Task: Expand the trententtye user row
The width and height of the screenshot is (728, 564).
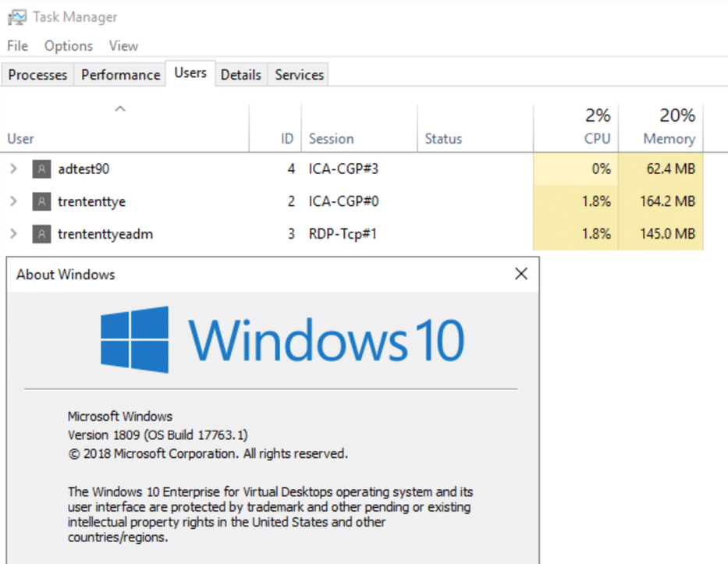Action: pyautogui.click(x=13, y=201)
